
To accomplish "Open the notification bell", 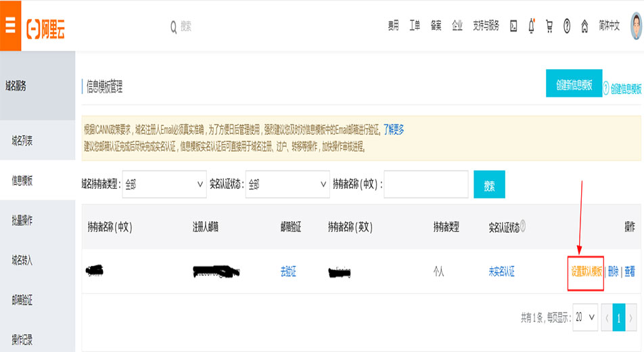I will click(532, 26).
